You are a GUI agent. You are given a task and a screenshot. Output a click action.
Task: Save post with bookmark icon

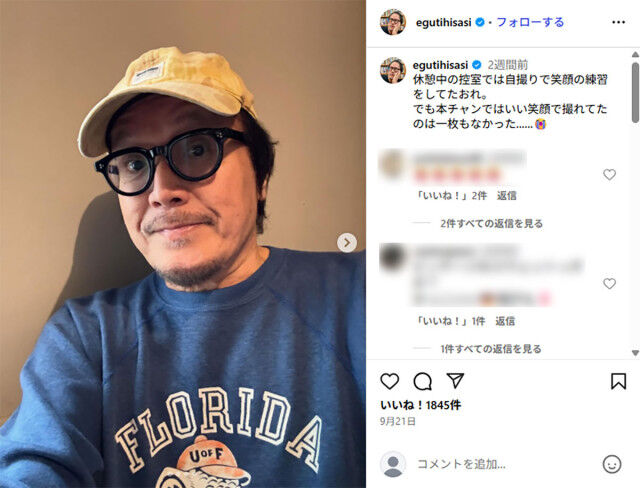pos(618,382)
